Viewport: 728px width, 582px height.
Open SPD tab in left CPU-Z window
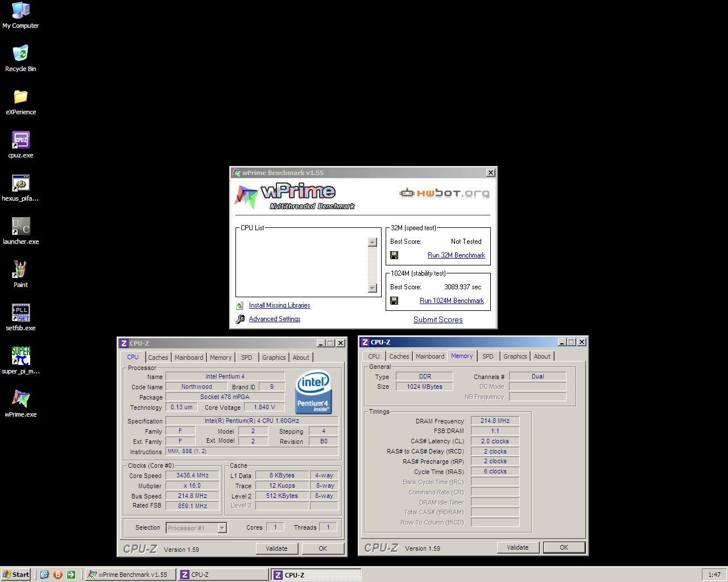coord(246,357)
